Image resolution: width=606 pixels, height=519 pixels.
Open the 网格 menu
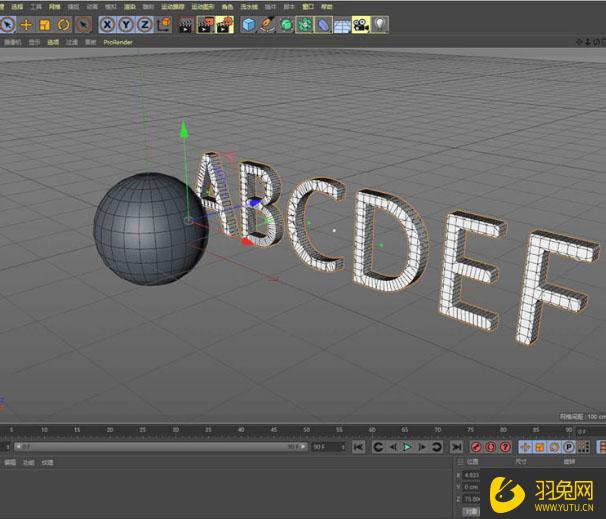[x=54, y=7]
